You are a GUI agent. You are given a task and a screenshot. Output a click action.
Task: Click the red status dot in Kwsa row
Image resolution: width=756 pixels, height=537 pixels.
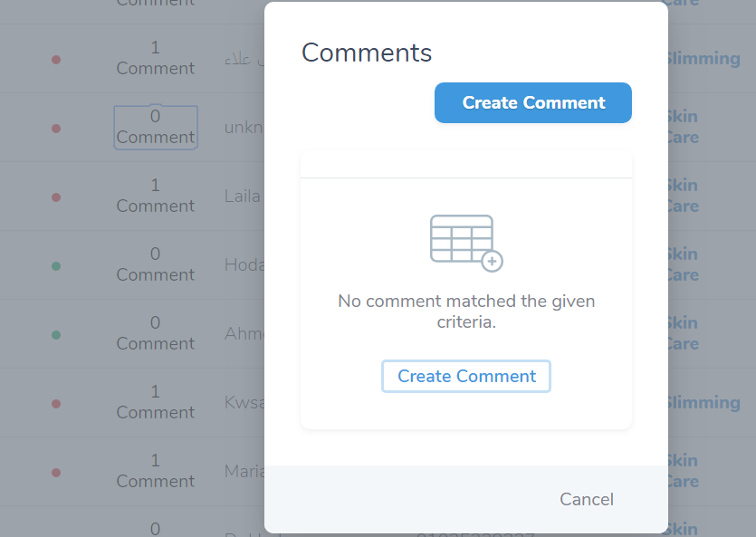pos(56,404)
